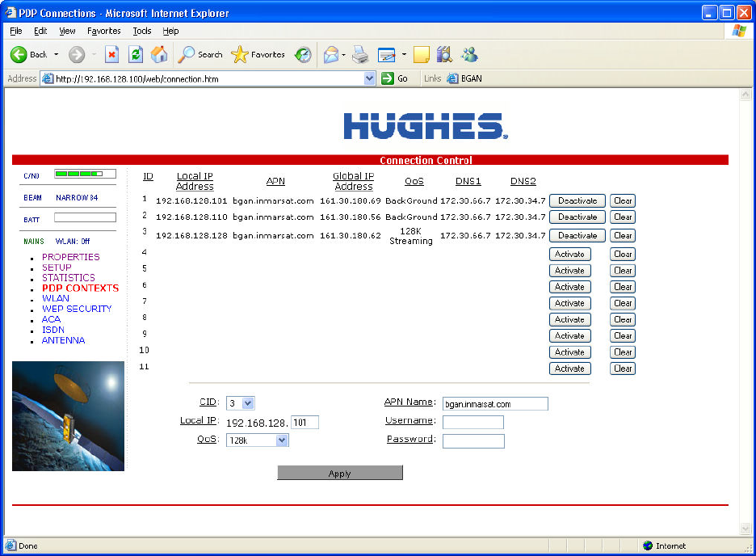Open the ACA page link
Image resolution: width=756 pixels, height=556 pixels.
tap(51, 319)
